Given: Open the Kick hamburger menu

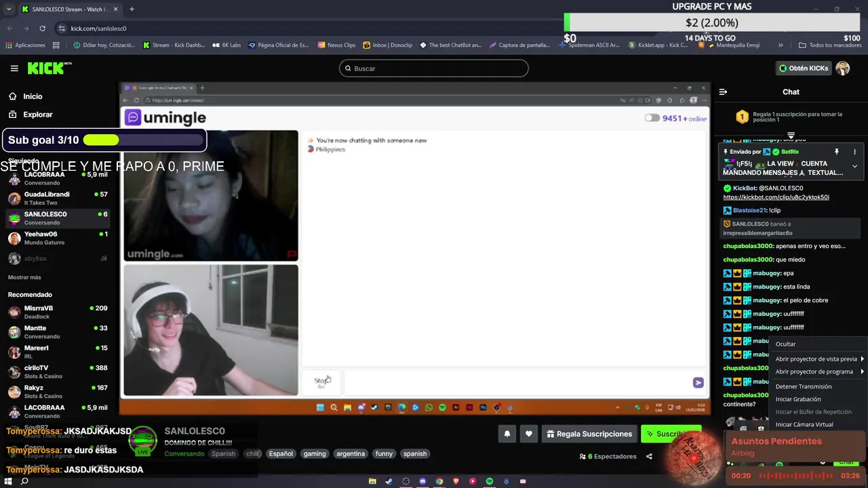Looking at the screenshot, I should (x=14, y=68).
